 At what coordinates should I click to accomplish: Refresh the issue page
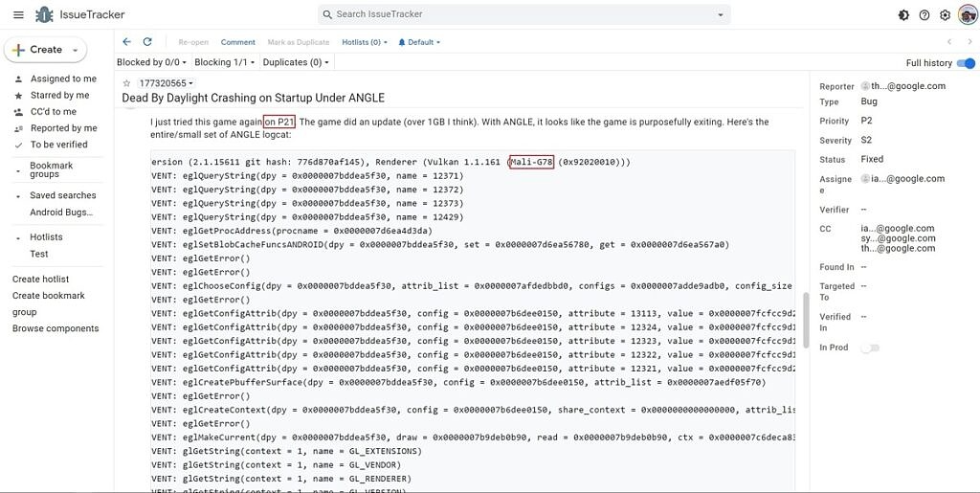(147, 42)
